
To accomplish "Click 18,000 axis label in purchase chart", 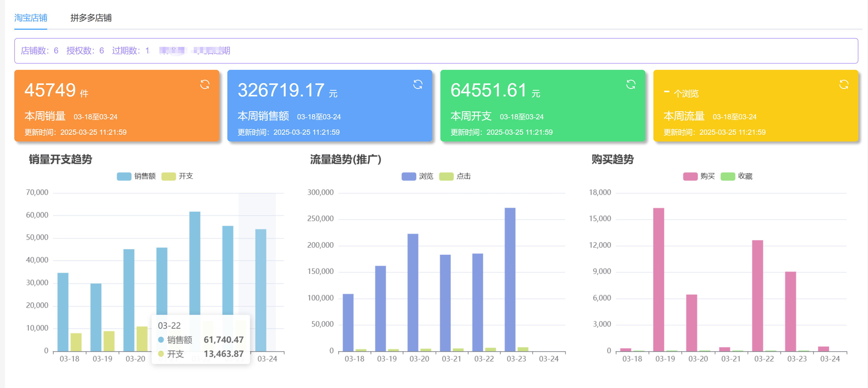I will 600,193.
